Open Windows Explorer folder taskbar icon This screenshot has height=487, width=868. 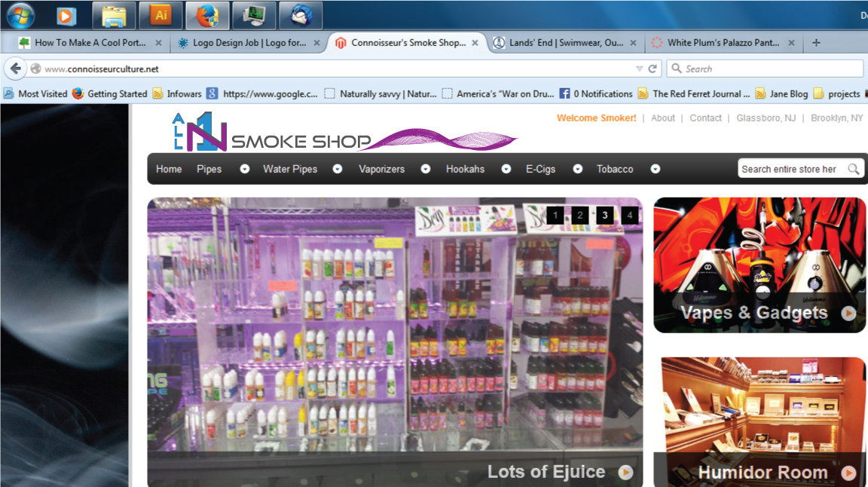pos(114,16)
